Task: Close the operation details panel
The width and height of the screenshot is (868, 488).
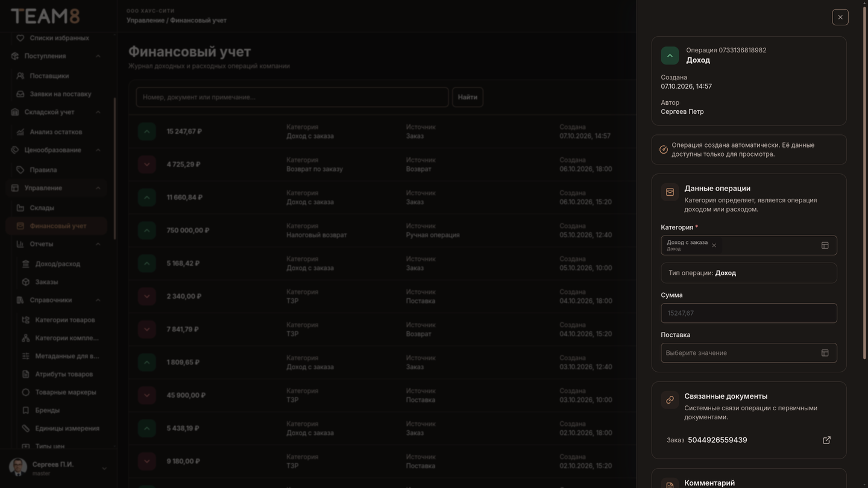Action: click(840, 17)
